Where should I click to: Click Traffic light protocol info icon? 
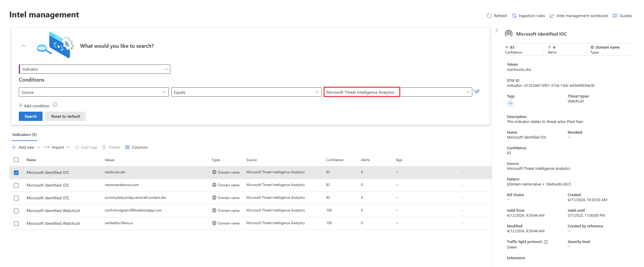[546, 242]
